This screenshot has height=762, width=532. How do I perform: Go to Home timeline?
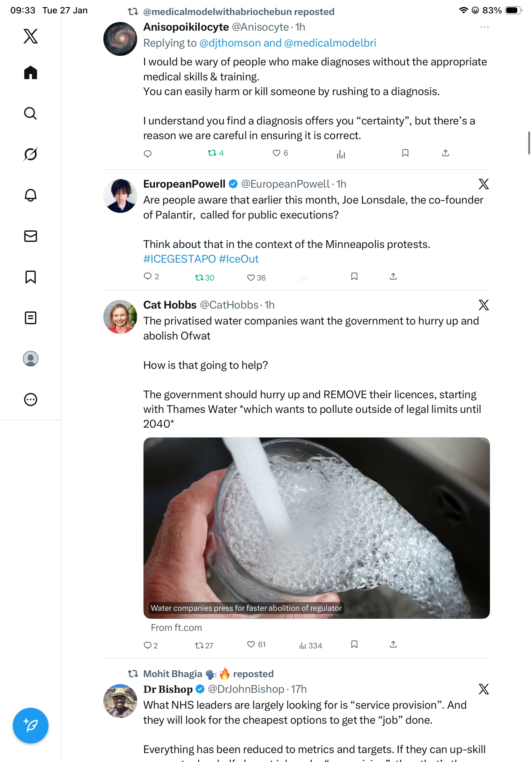click(31, 73)
